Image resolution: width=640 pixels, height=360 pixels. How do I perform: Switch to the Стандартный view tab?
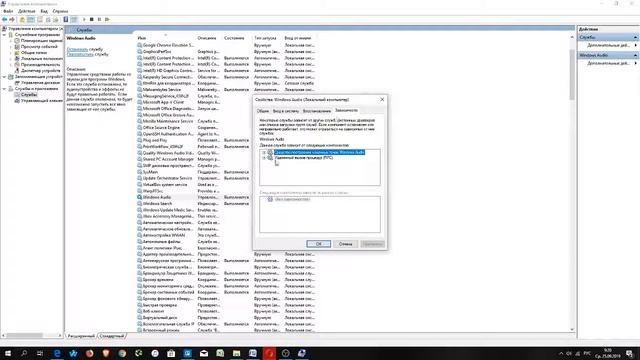point(111,336)
